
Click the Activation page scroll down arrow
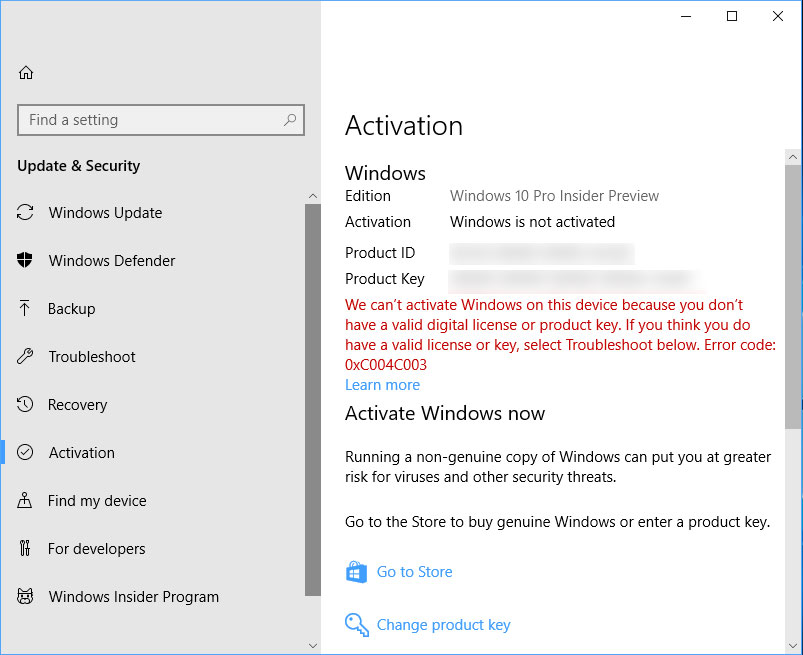793,646
